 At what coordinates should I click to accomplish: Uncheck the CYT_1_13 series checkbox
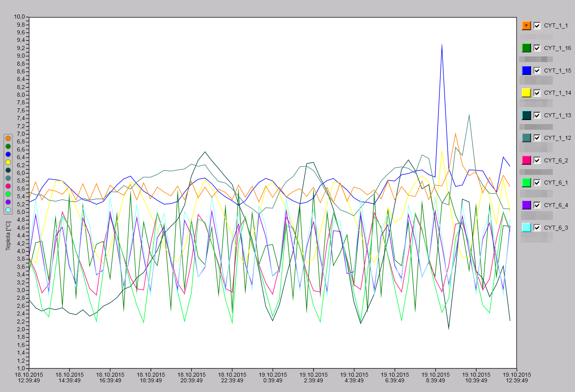537,115
